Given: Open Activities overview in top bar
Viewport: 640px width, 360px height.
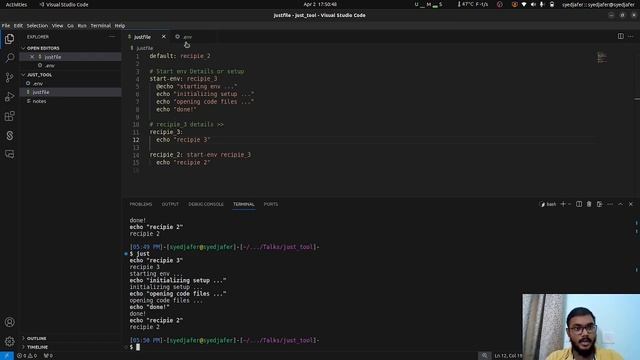Looking at the screenshot, I should 16,4.
